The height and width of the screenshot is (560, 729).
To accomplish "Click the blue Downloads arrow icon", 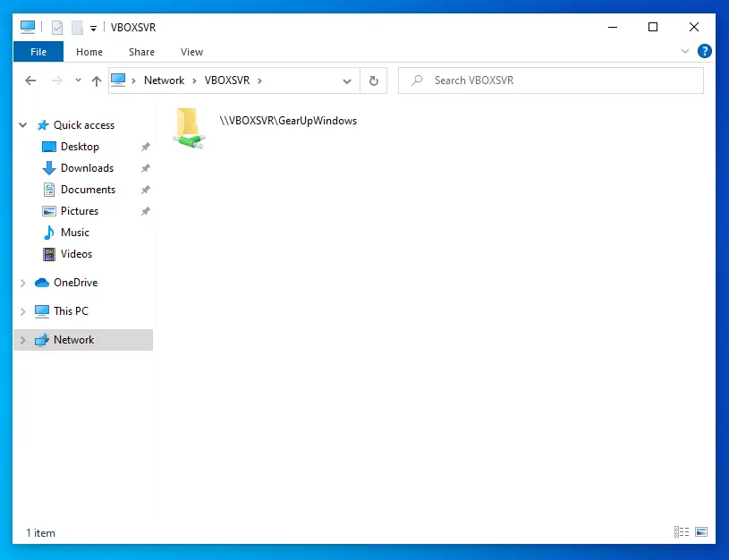I will (49, 168).
